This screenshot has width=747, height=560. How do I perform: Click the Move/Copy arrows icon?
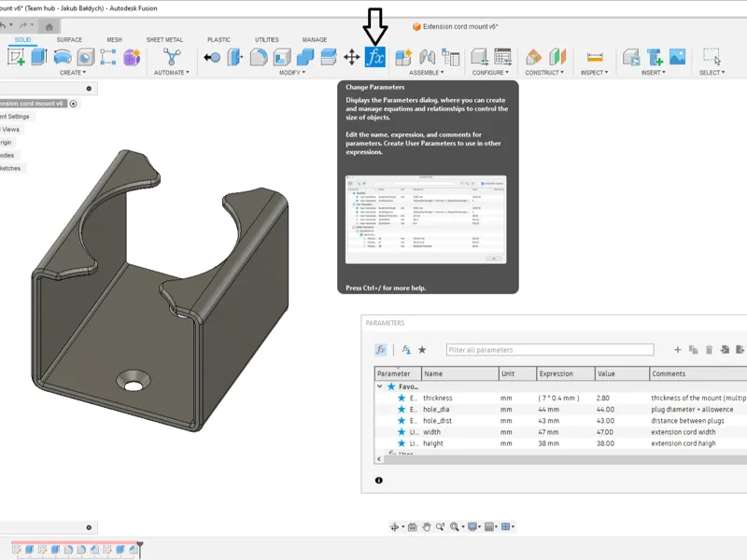point(352,57)
